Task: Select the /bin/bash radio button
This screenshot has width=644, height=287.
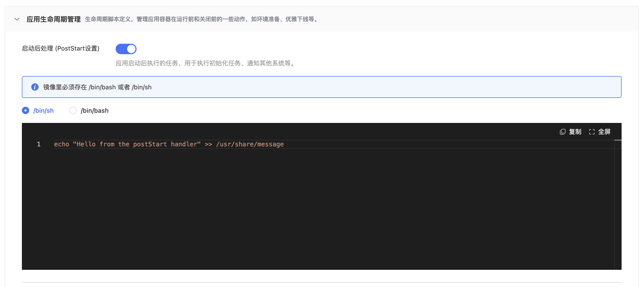Action: 73,110
